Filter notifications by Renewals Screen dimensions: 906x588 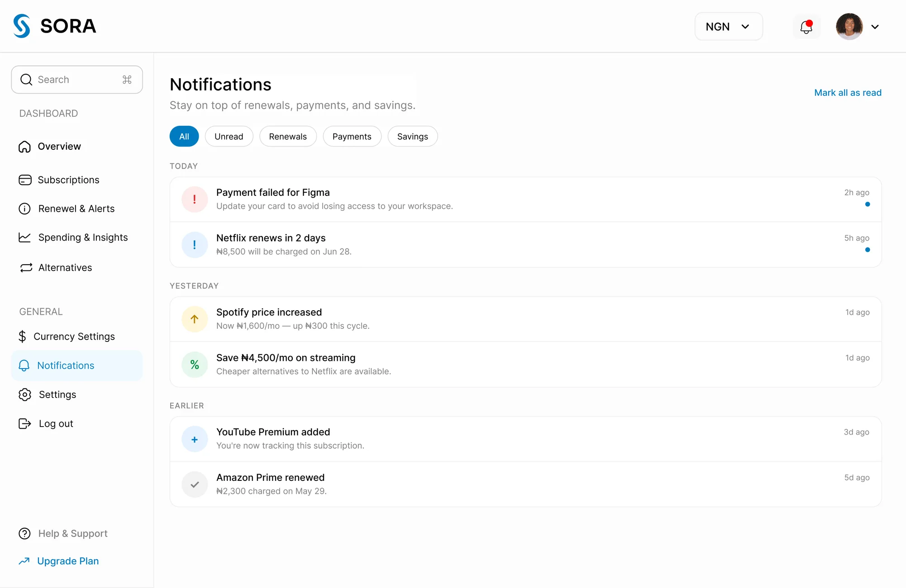coord(288,136)
